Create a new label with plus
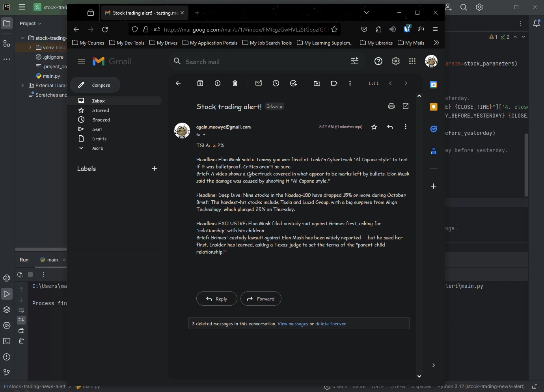This screenshot has height=392, width=544. coord(155,168)
